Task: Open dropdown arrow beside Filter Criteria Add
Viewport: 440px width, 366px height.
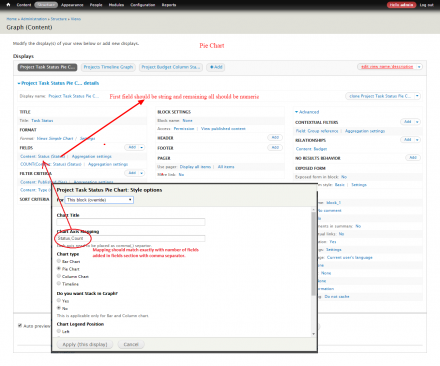Action: tap(142, 173)
